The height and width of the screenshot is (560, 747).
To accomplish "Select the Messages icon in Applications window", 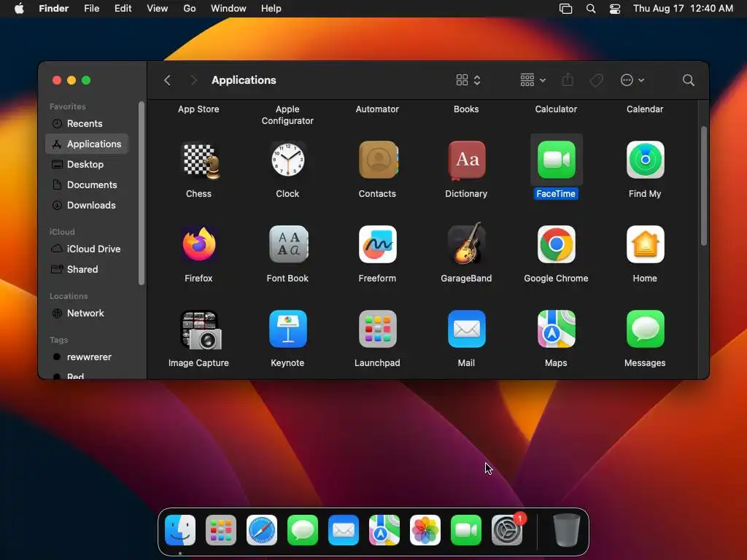I will tap(645, 329).
